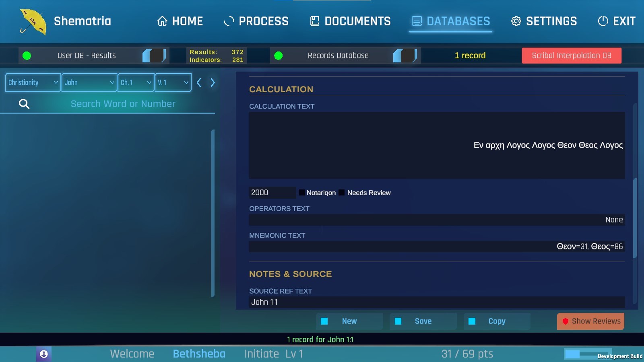Click the record form vertical scrollbar
This screenshot has height=362, width=644.
635,218
